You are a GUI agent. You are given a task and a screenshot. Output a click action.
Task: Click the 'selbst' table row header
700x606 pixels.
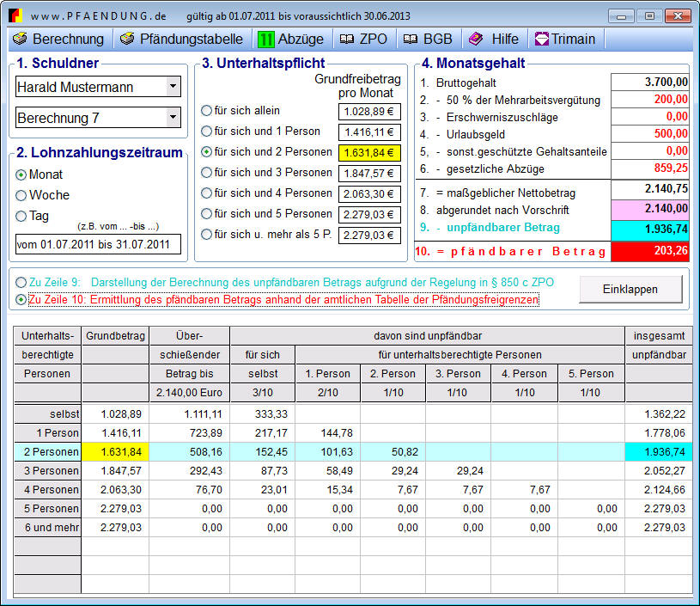click(47, 414)
